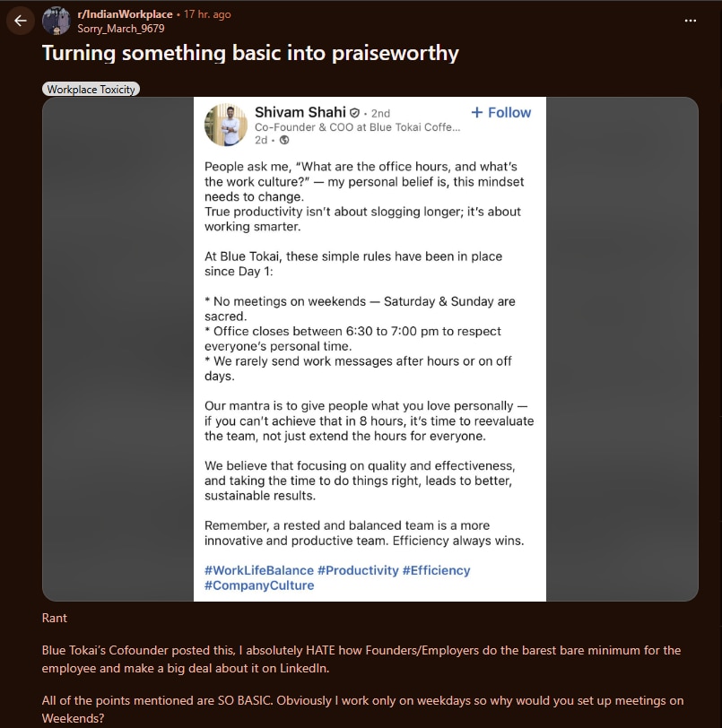Click the verified badge beside Shivam Shahi

click(355, 113)
